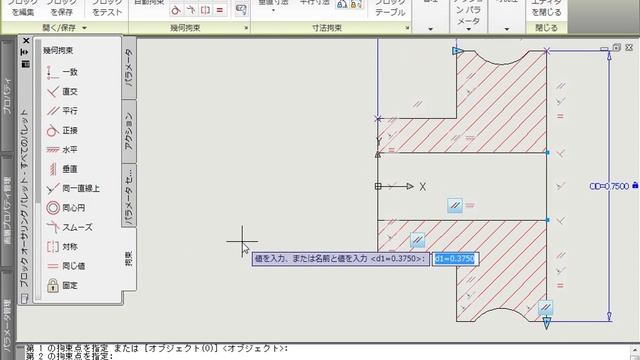Click the tangent constraint icon in ribbon

point(176,10)
